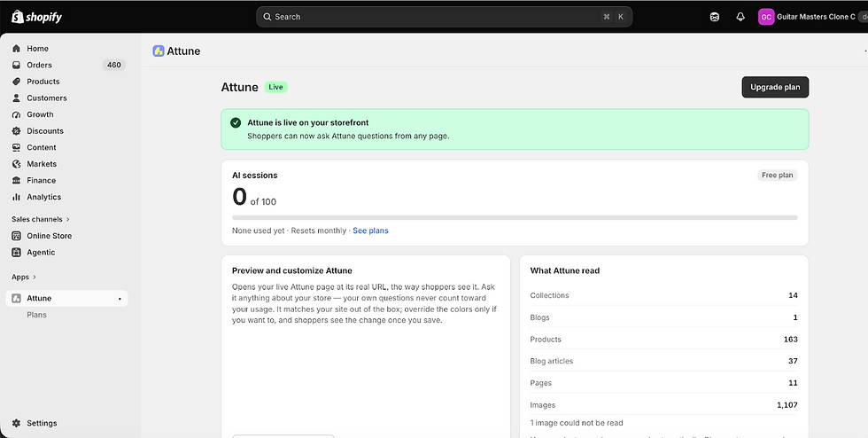This screenshot has width=868, height=438.
Task: Click the Live status badge
Action: pos(275,87)
